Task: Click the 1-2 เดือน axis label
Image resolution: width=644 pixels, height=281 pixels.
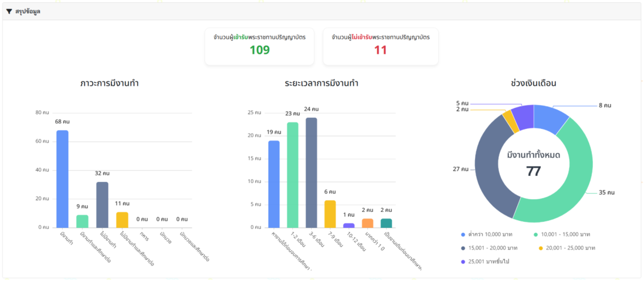Action: click(x=298, y=239)
